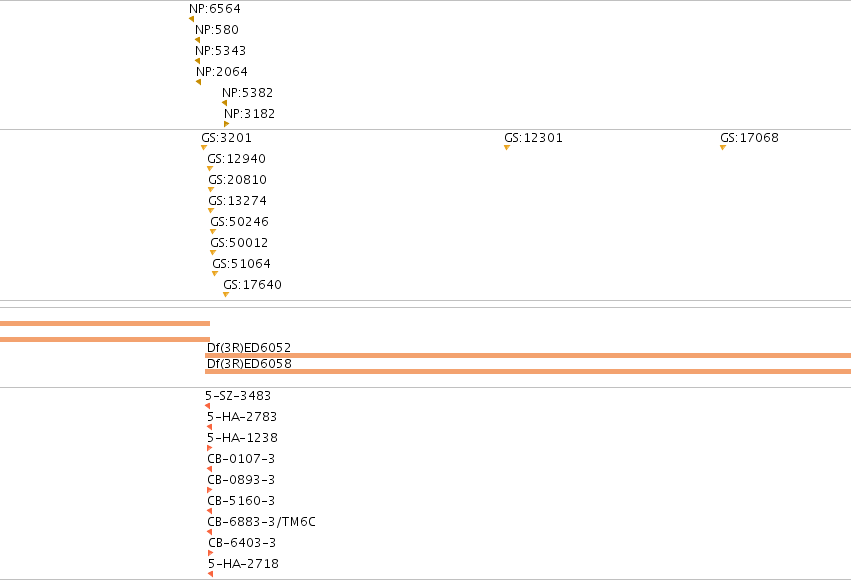The height and width of the screenshot is (580, 851).
Task: Select the orange bar under Df(3R)ED6058
Action: point(528,372)
